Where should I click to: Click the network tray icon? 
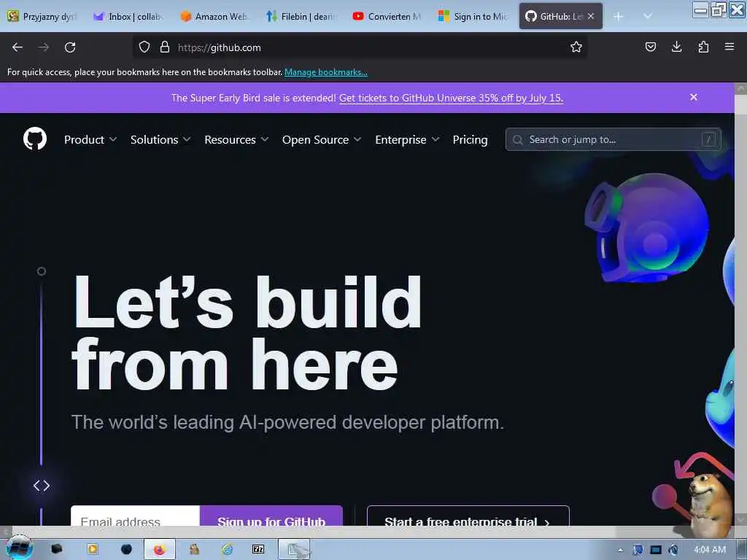pyautogui.click(x=656, y=550)
